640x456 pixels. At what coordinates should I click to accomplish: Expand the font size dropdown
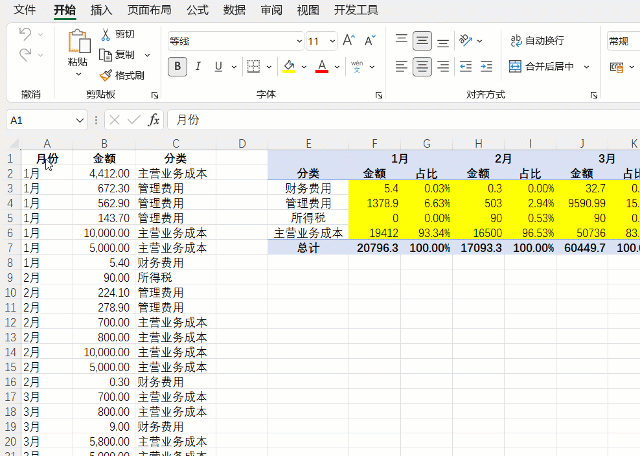[331, 42]
